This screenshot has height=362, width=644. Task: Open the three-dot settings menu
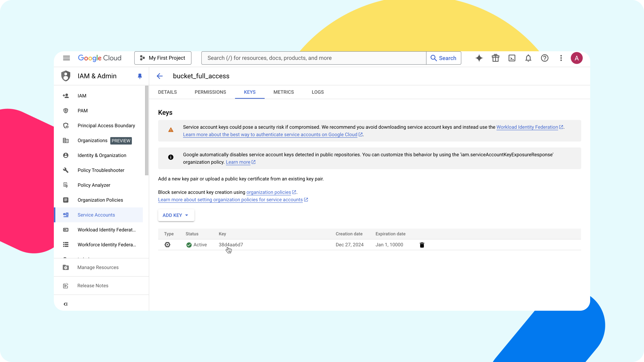point(561,58)
